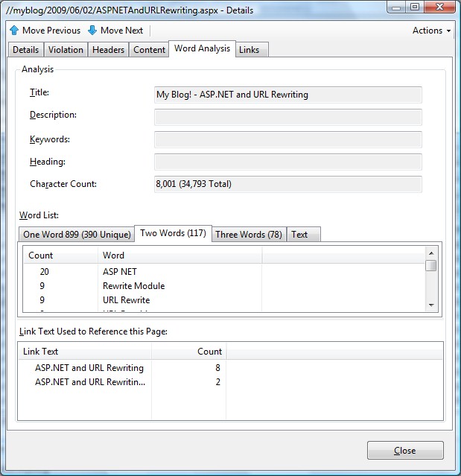Select the One Word 899 tab
This screenshot has height=476, width=461.
tap(77, 235)
